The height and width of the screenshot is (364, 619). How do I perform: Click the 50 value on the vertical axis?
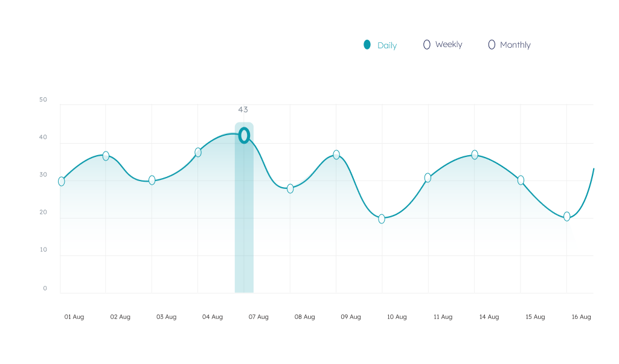point(43,100)
